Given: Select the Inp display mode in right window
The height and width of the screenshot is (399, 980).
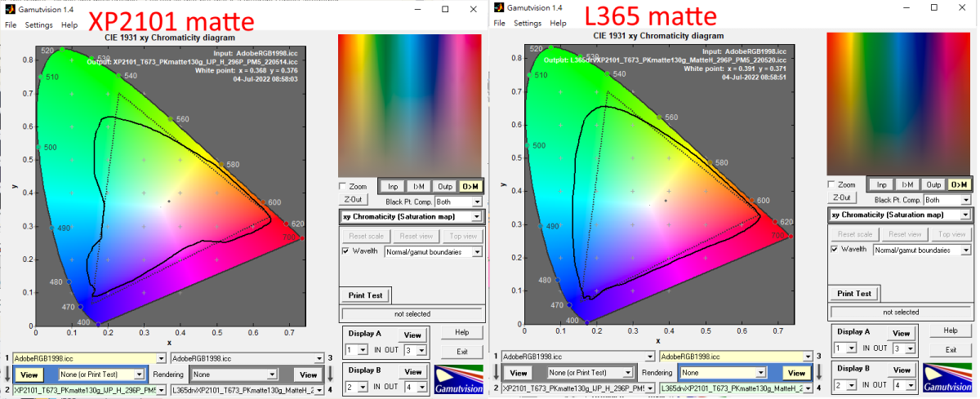Looking at the screenshot, I should pyautogui.click(x=881, y=185).
